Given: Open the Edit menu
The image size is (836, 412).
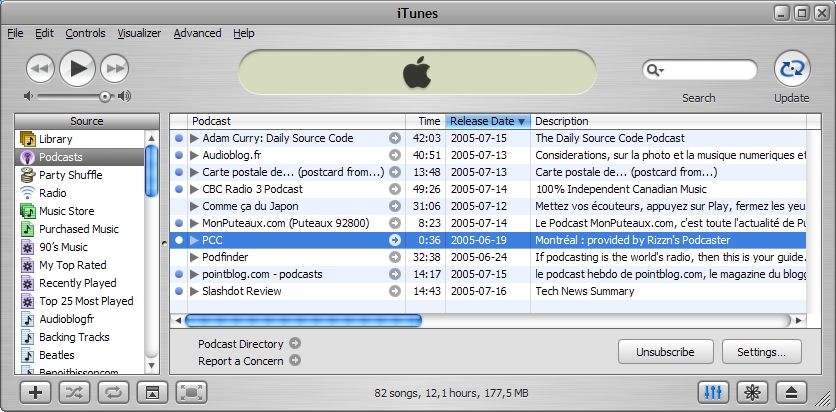Looking at the screenshot, I should (44, 33).
